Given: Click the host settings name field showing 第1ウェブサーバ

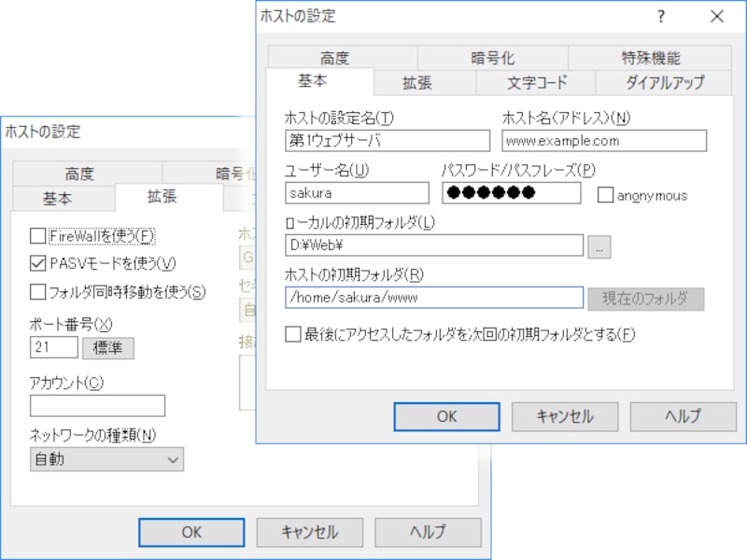Looking at the screenshot, I should coord(386,140).
